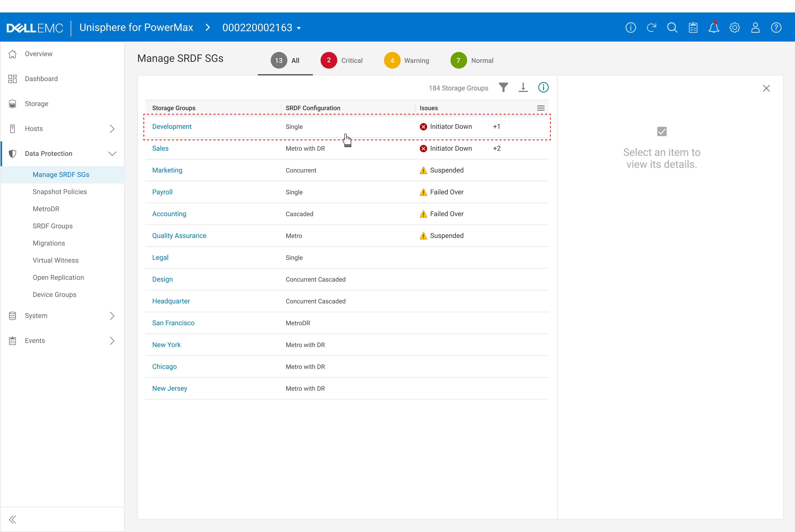
Task: Collapse the Data Protection section
Action: coord(112,154)
